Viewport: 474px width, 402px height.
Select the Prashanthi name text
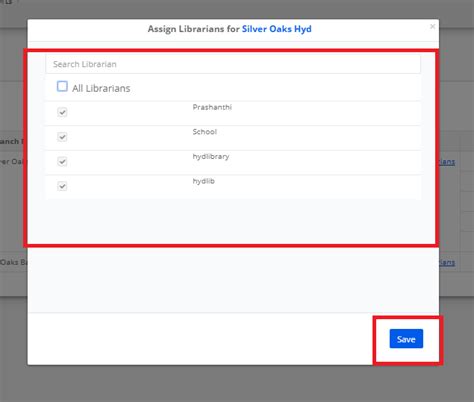(212, 107)
